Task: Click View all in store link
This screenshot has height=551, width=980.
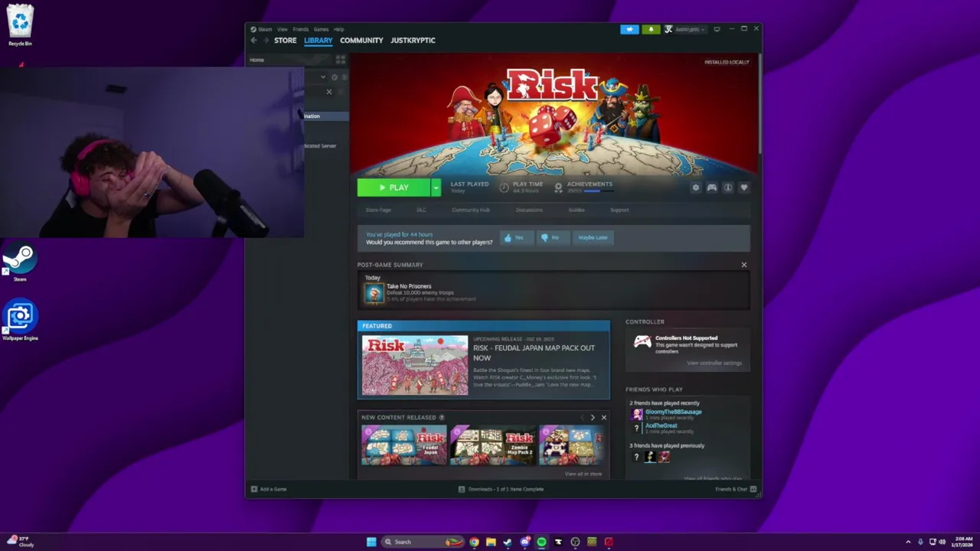Action: [583, 474]
